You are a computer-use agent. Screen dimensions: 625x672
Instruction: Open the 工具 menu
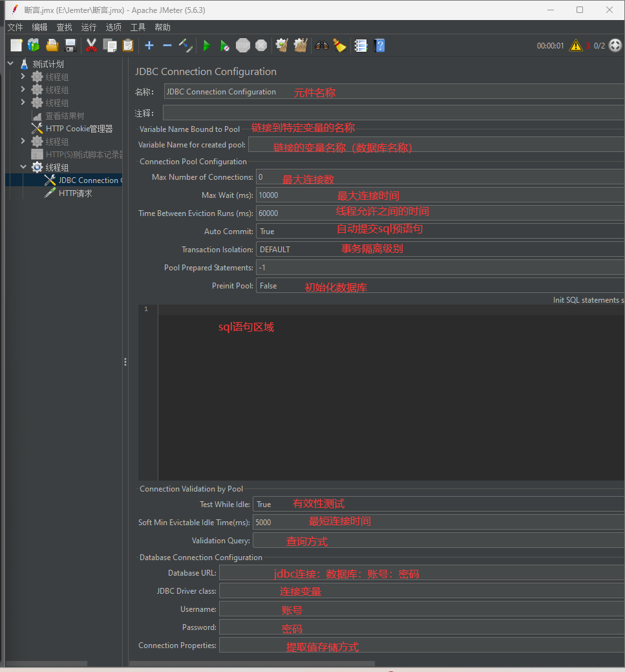pos(138,27)
